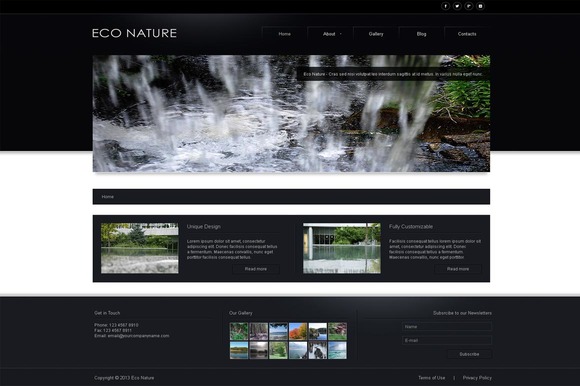Click the Subscribe to our Newsletters heading

(x=462, y=313)
